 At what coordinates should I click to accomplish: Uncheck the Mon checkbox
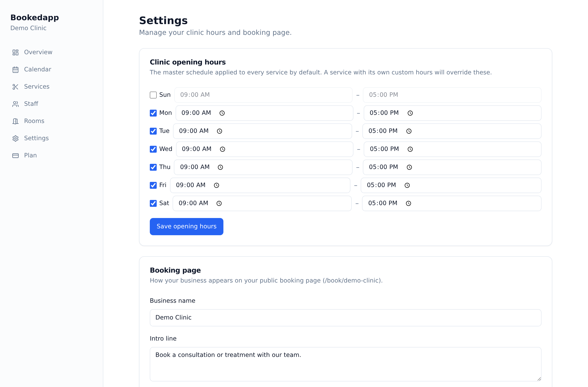153,113
